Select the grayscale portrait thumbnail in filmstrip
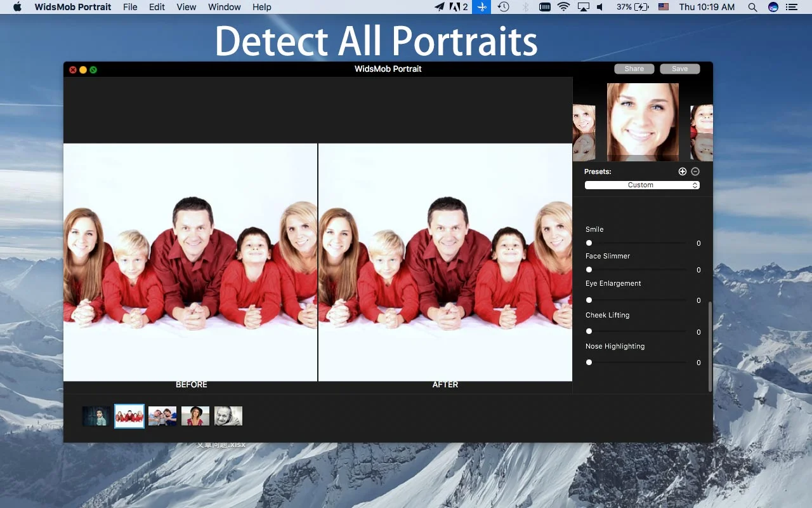The height and width of the screenshot is (508, 812). pyautogui.click(x=228, y=415)
